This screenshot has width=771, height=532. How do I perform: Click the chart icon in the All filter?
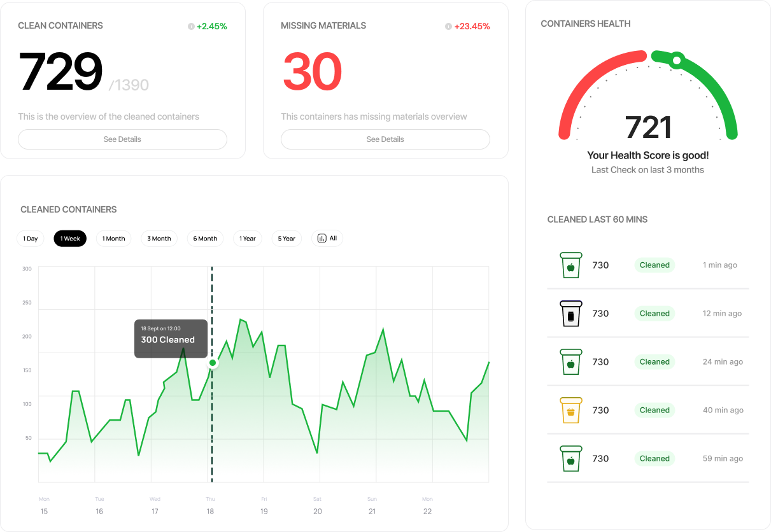point(321,239)
